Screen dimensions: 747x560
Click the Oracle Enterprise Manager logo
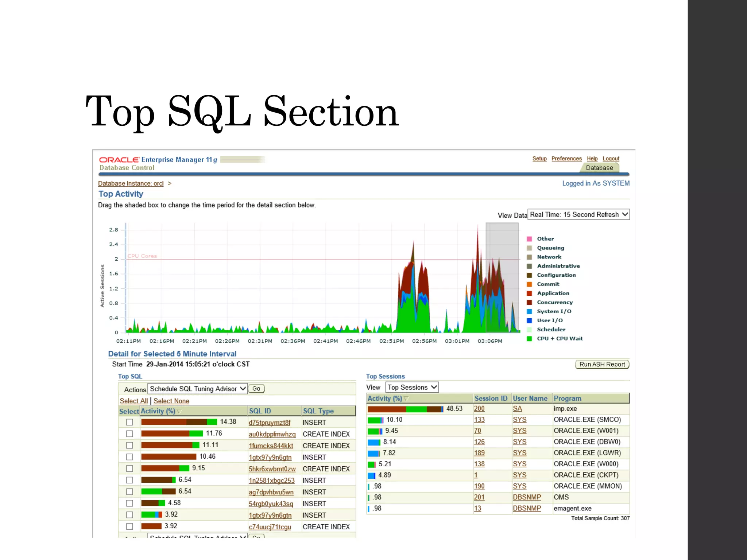click(158, 160)
